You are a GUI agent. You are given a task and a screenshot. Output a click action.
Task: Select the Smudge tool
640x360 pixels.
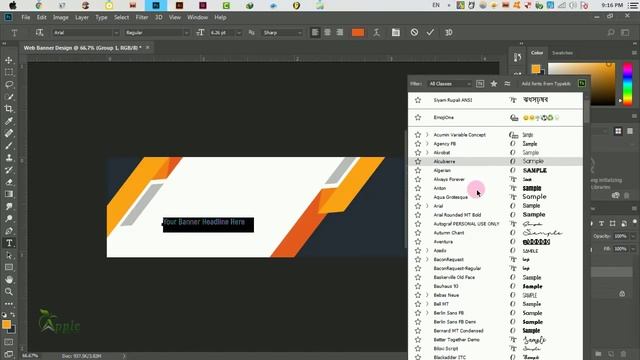9,207
